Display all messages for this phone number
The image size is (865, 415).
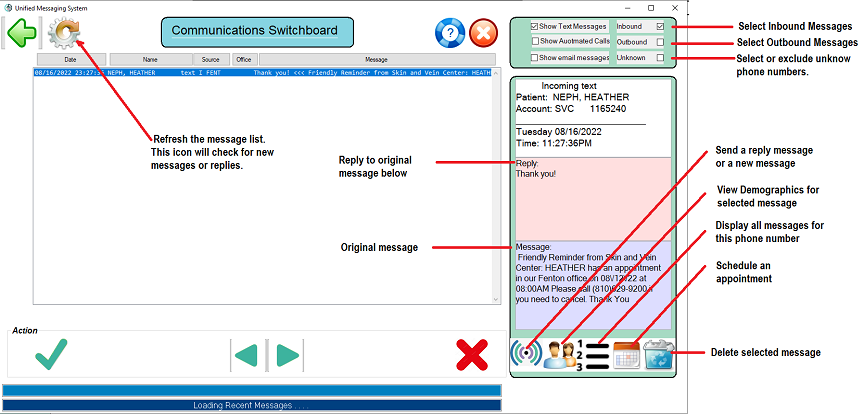[593, 353]
